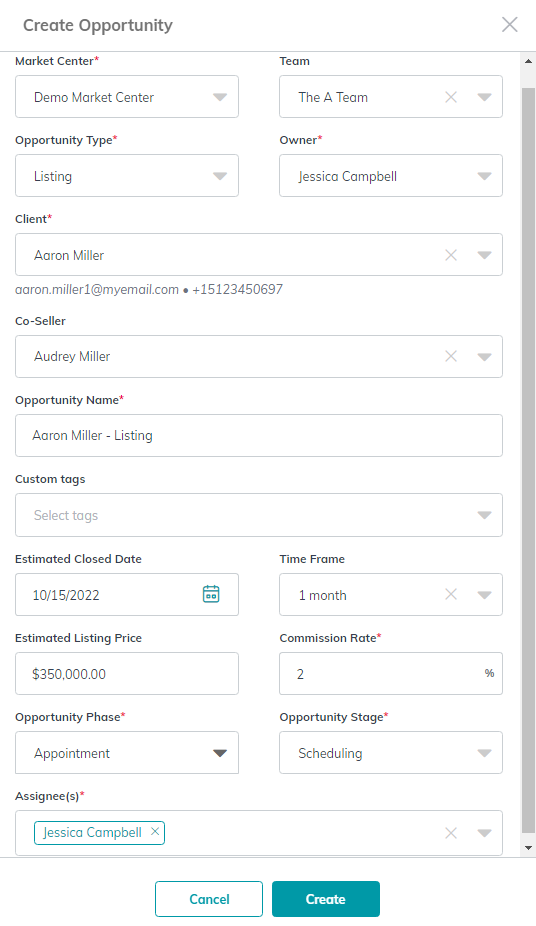Edit the Opportunity Name field

[259, 435]
